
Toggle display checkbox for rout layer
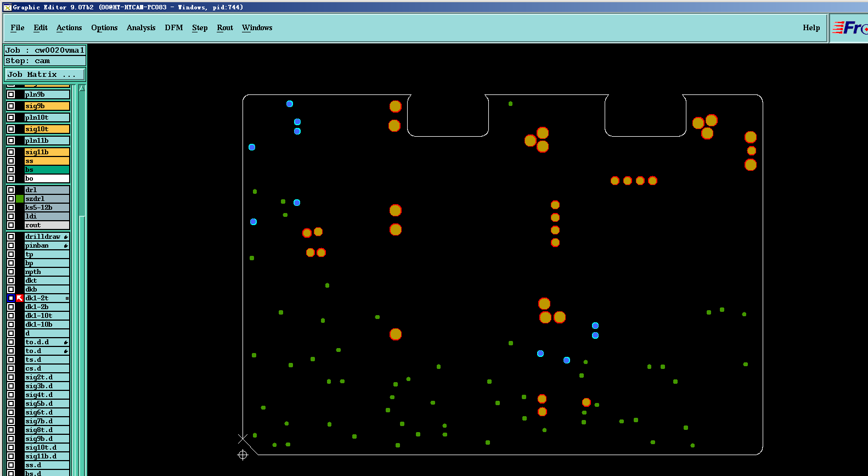click(11, 225)
